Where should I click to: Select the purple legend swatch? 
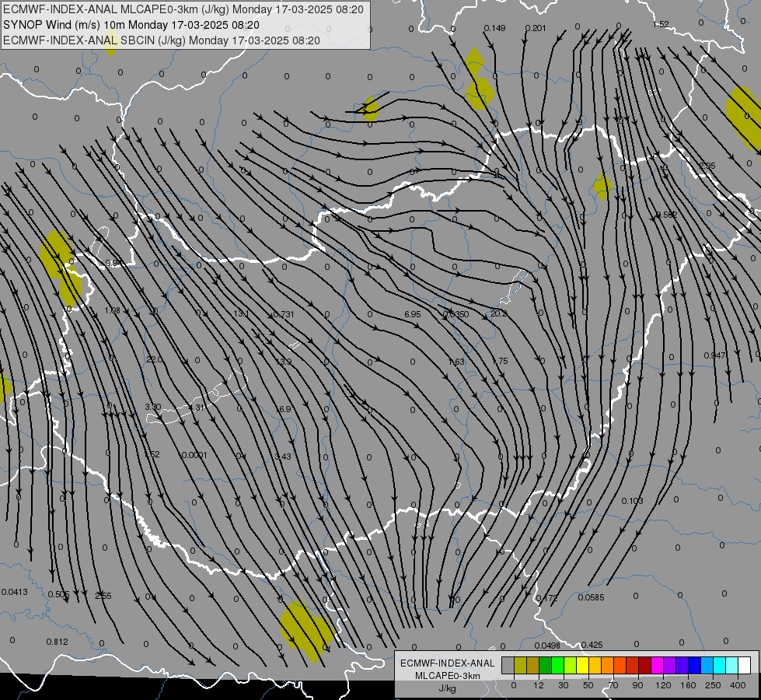click(x=670, y=665)
